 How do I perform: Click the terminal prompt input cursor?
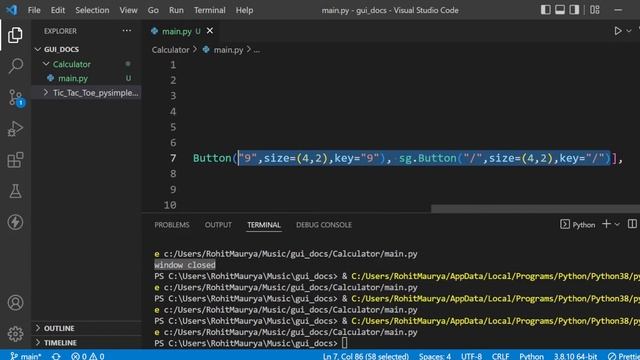[345, 343]
